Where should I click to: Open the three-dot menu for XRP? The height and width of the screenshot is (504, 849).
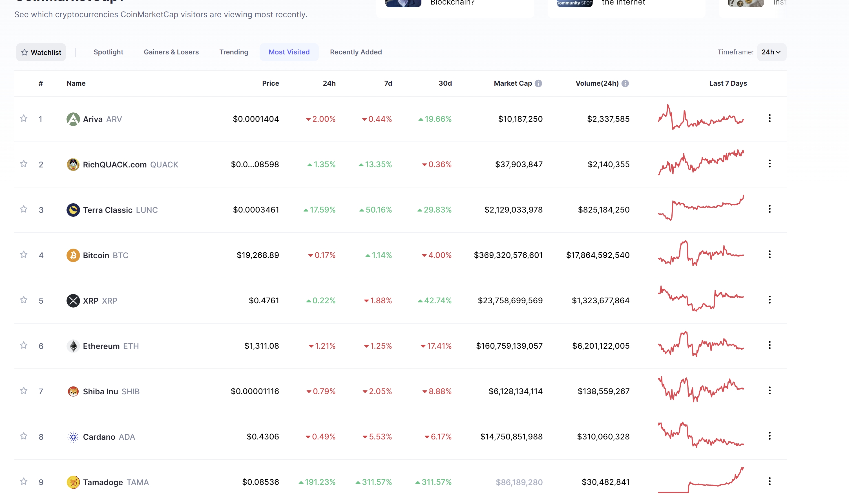[770, 300]
